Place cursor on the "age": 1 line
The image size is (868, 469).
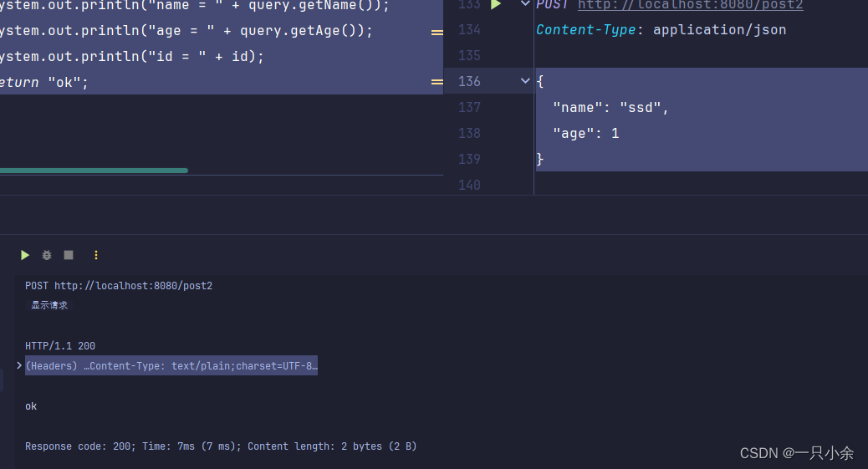(x=585, y=133)
